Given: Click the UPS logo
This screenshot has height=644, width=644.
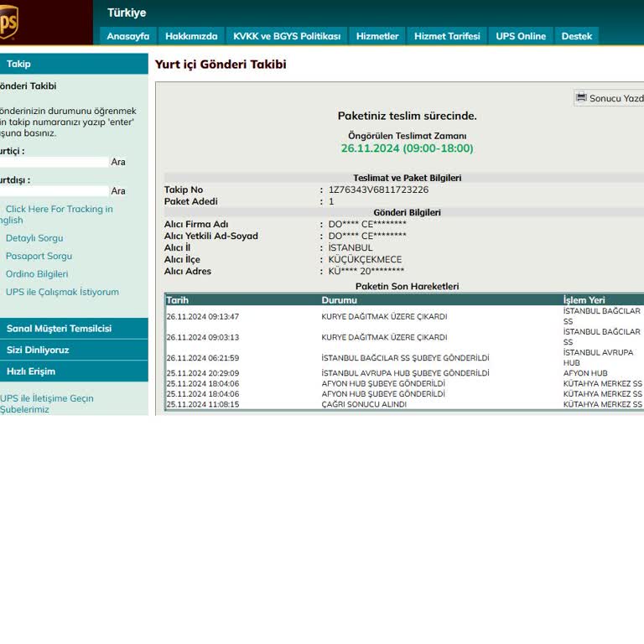Looking at the screenshot, I should [8, 21].
